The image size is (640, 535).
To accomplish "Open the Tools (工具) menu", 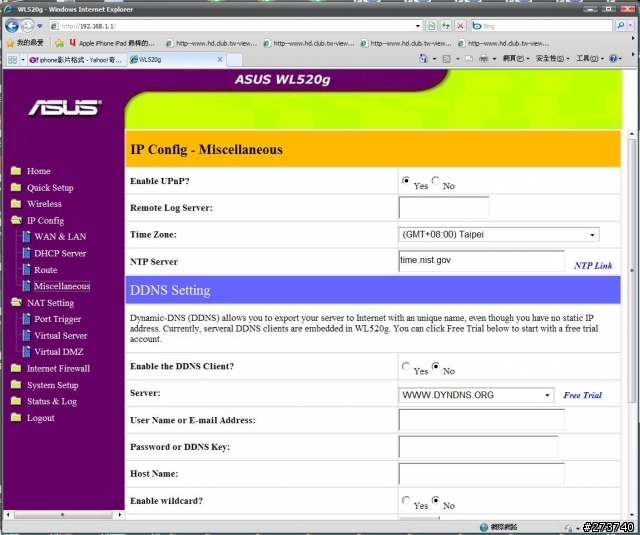I will (x=589, y=59).
